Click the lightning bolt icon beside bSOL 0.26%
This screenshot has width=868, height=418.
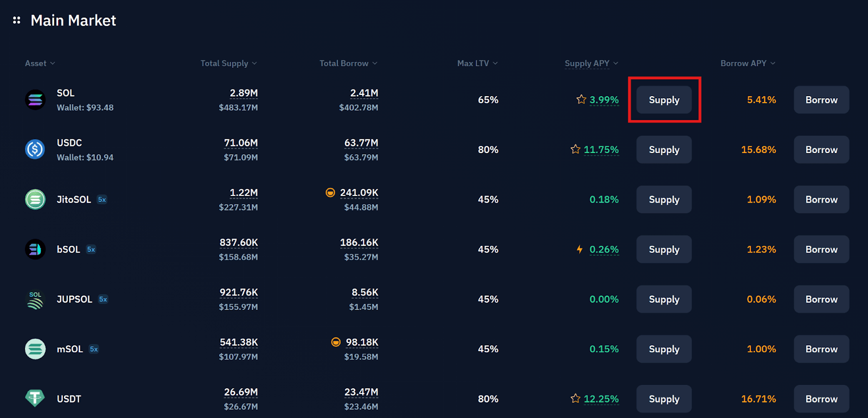point(579,249)
